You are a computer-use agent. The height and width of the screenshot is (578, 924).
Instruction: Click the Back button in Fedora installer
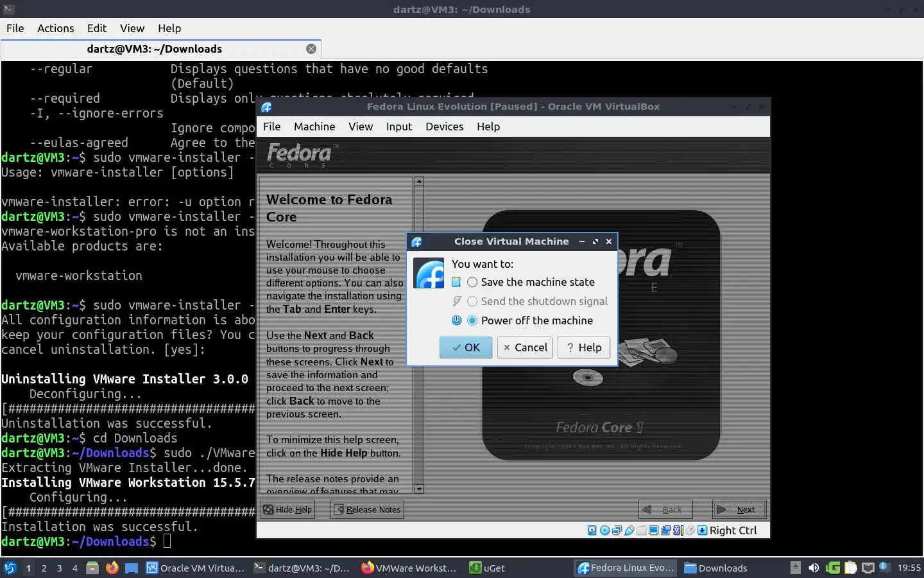(665, 509)
